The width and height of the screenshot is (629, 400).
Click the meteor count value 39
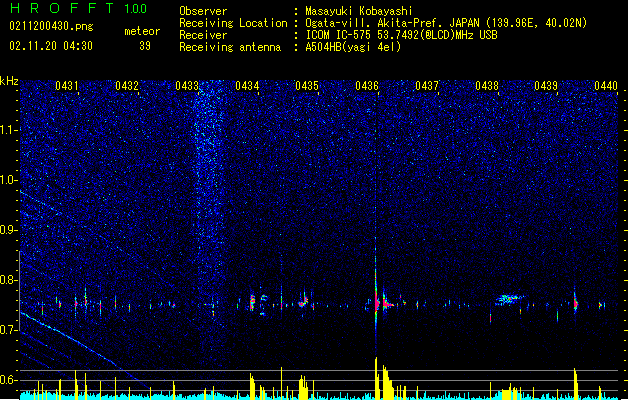145,46
